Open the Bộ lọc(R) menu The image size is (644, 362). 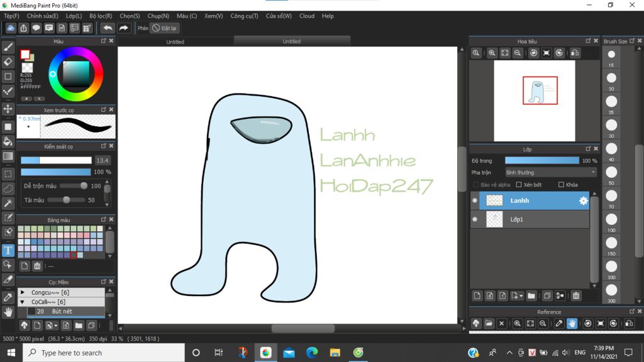[101, 16]
